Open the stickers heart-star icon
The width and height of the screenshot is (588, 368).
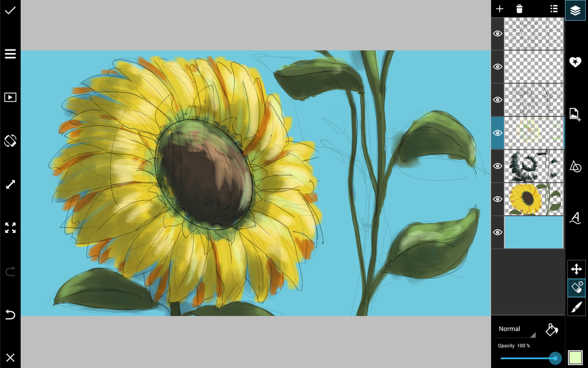[575, 62]
